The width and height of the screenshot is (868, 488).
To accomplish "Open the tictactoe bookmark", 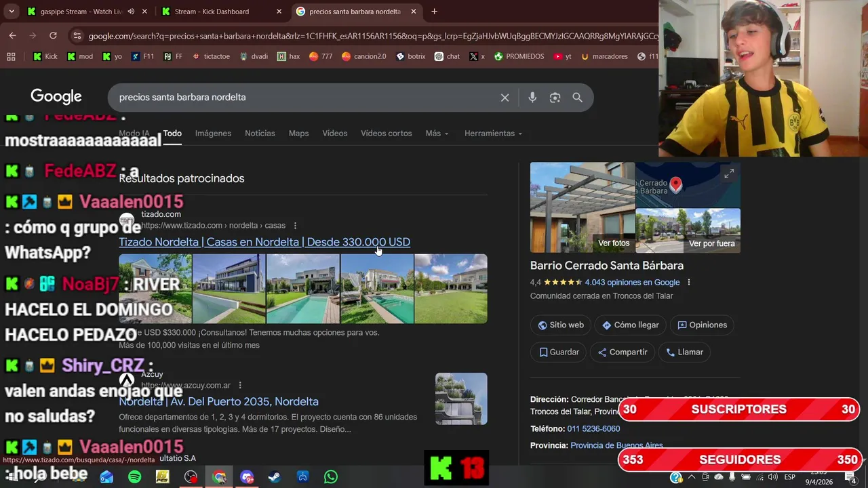I will tap(211, 56).
